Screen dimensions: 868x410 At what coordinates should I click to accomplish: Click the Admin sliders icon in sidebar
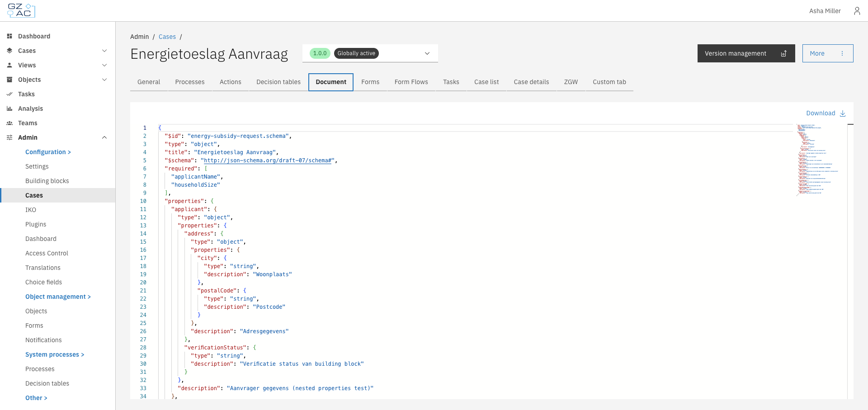tap(9, 137)
